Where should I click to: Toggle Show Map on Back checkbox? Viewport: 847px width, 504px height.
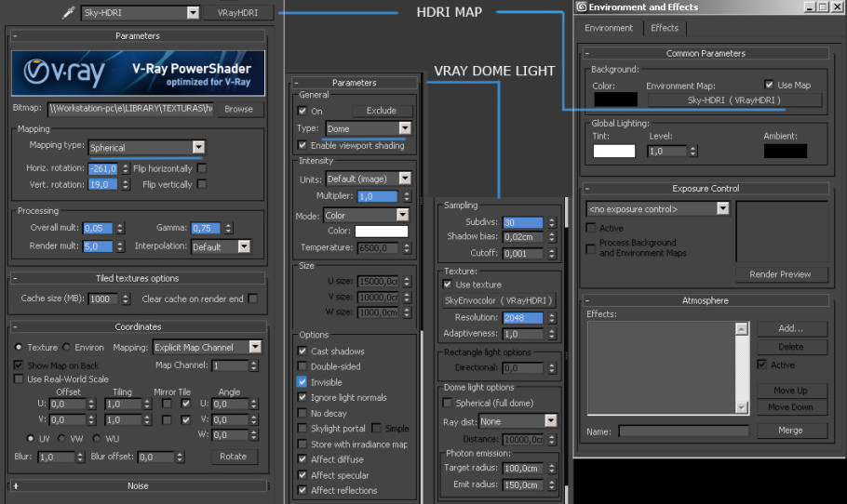click(19, 365)
